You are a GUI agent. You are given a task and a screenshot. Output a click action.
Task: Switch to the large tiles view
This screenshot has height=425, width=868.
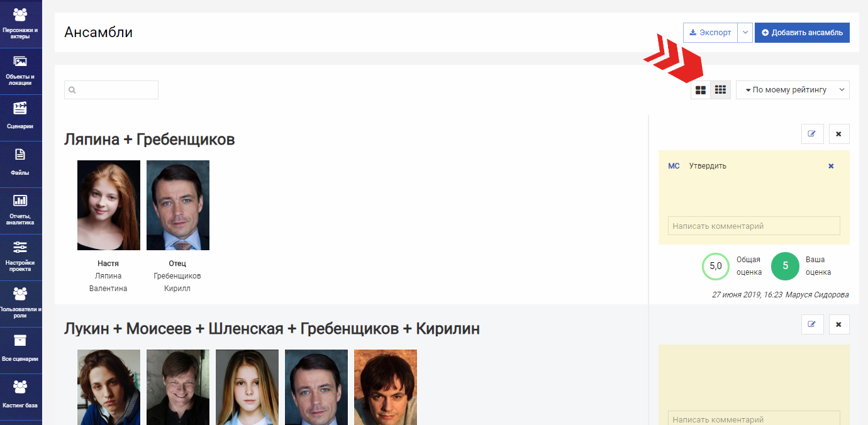701,90
